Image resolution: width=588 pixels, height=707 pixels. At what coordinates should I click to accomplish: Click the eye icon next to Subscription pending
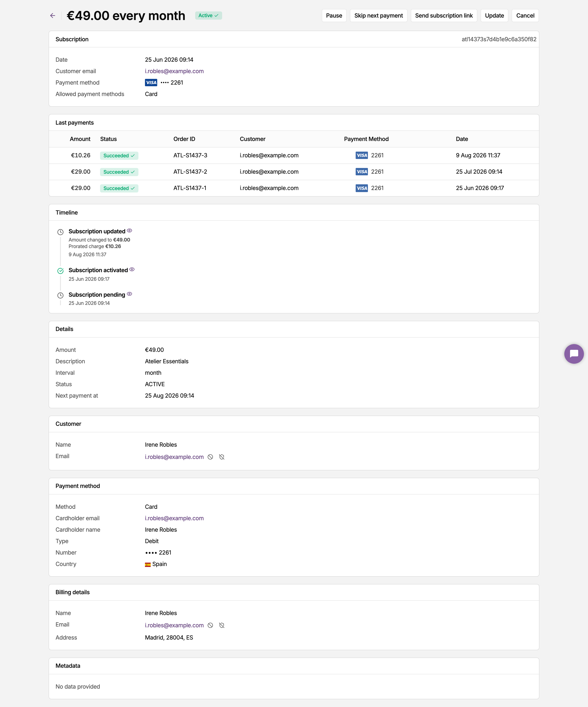129,294
